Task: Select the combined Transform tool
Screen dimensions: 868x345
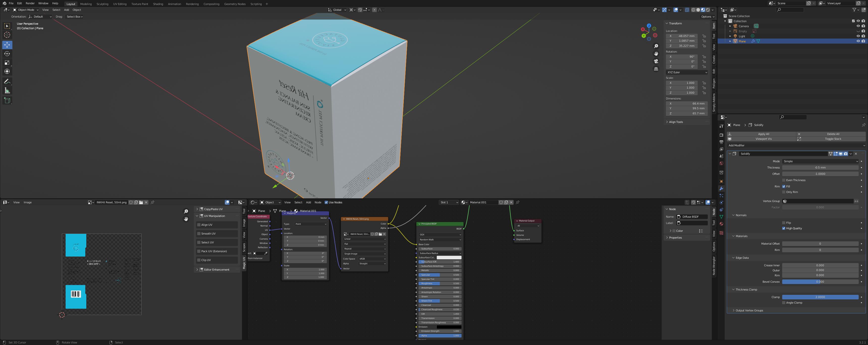Action: [x=7, y=71]
